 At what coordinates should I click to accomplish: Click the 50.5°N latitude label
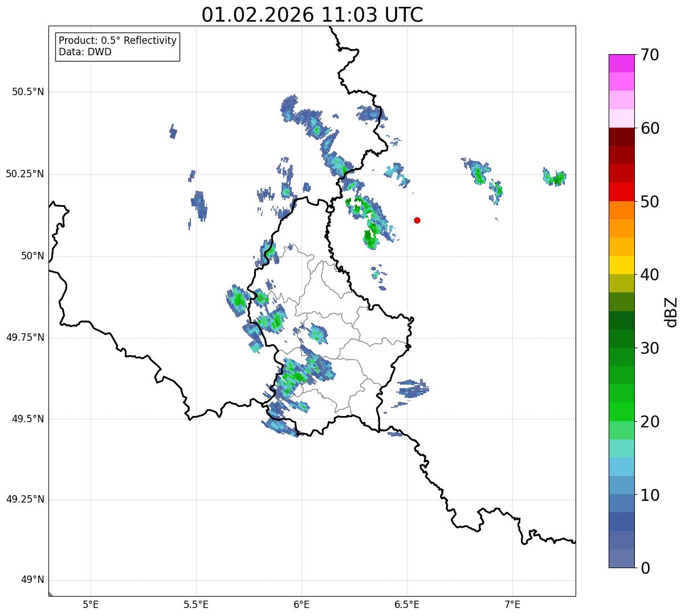(x=28, y=92)
